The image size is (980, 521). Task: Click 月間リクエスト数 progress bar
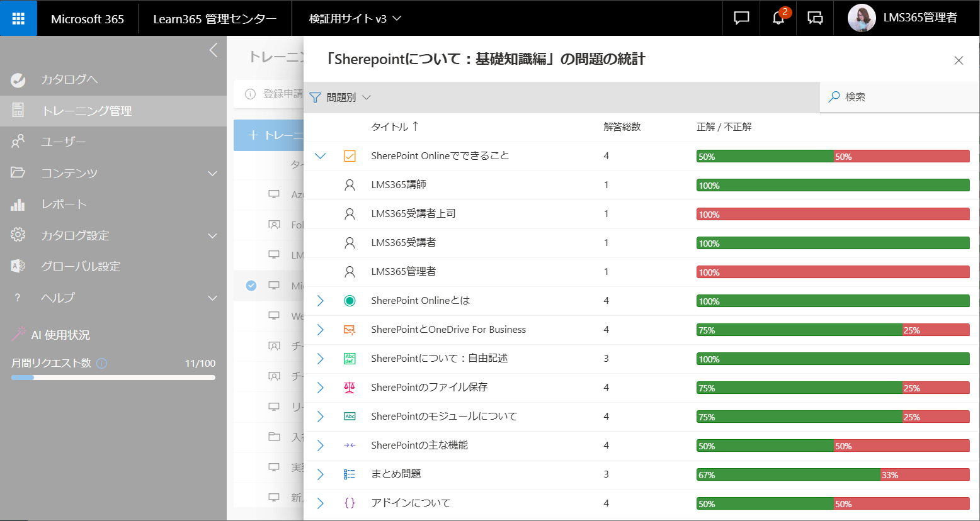pos(113,378)
